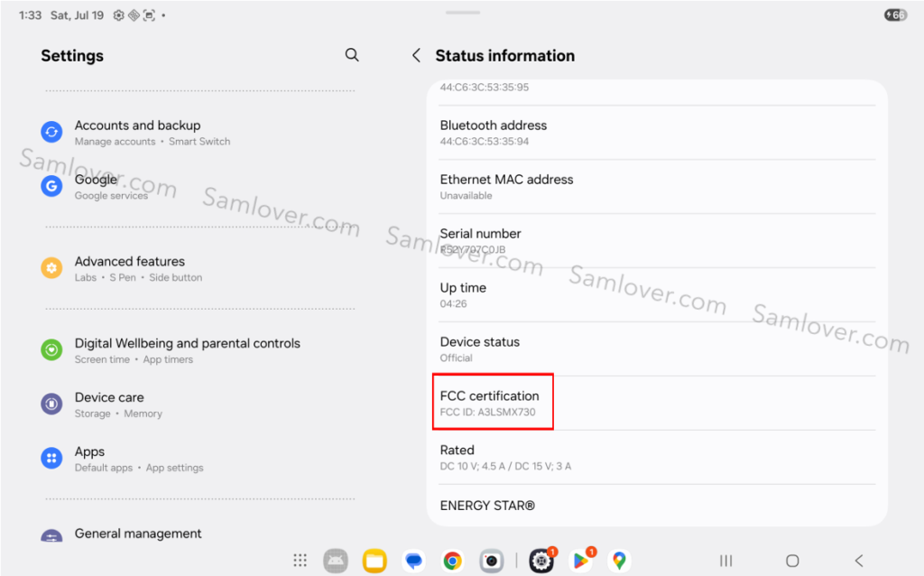The height and width of the screenshot is (576, 924).
Task: Tap the Serial number entry
Action: pos(657,241)
